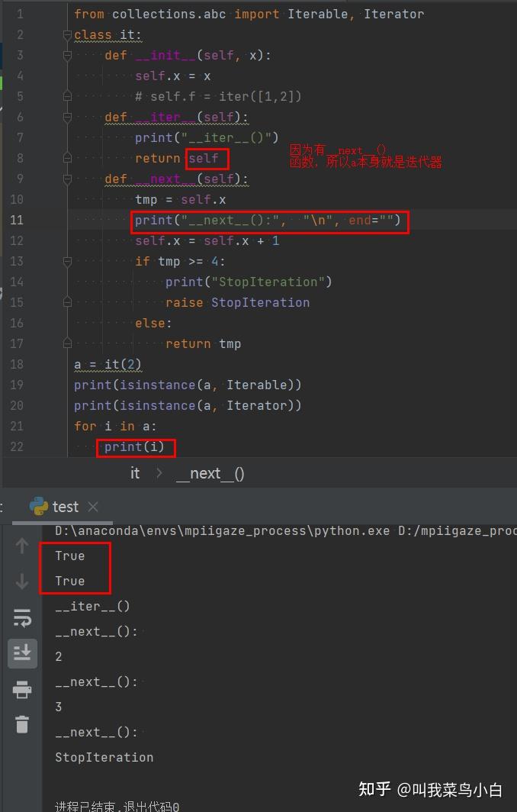This screenshot has height=812, width=517.
Task: Click breadcrumb item '__next__()'
Action: (210, 473)
